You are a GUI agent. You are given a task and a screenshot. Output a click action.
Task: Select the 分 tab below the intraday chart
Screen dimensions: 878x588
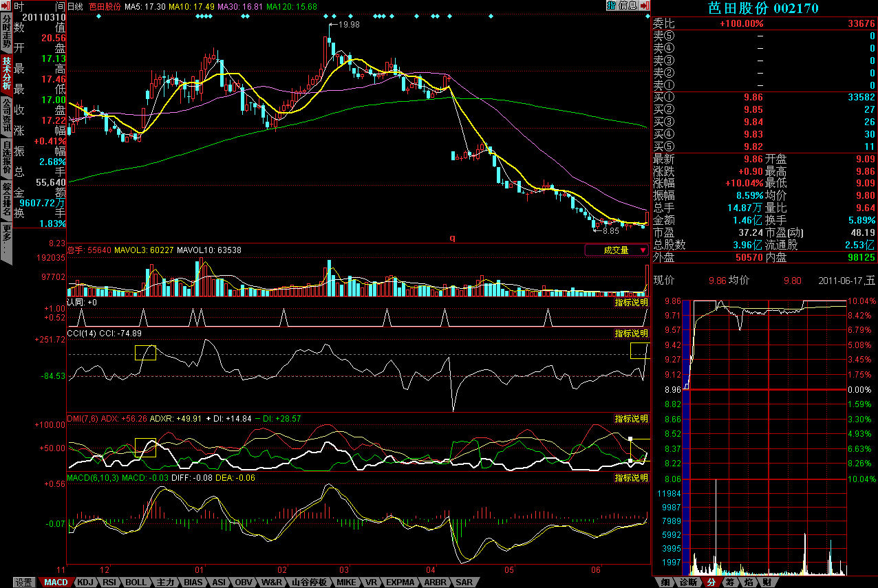[711, 582]
